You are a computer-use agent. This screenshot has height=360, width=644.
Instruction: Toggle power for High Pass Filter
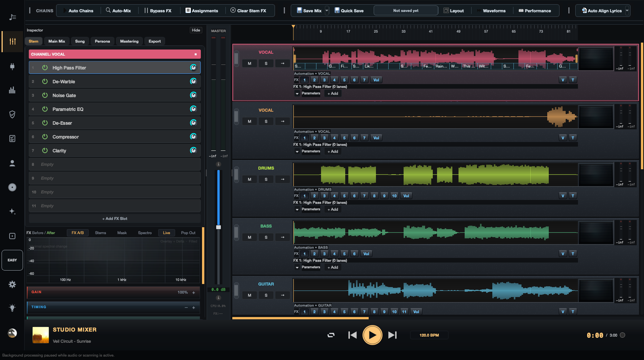click(x=45, y=68)
